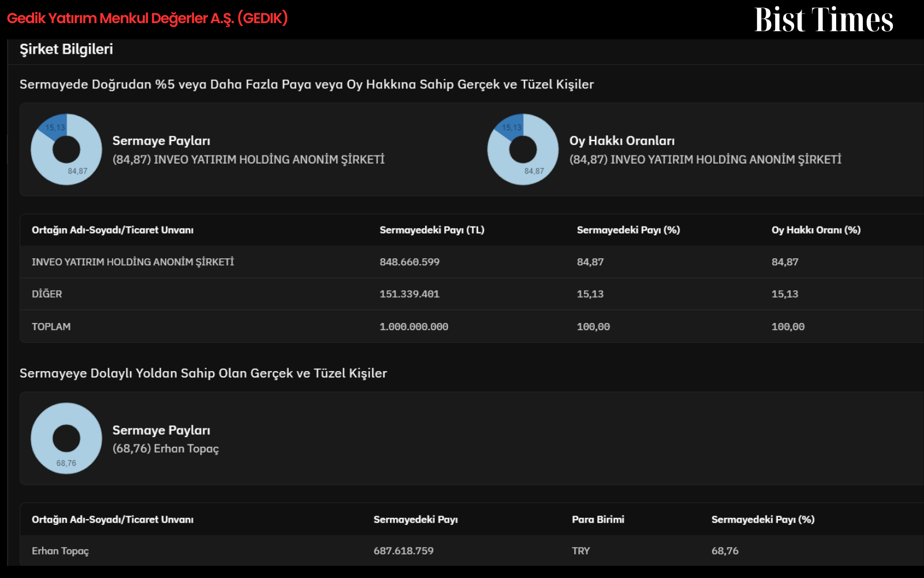Click the 68,76 percentage cell in Erhan Topaç row
Viewport: 924px width, 578px height.
[x=725, y=551]
